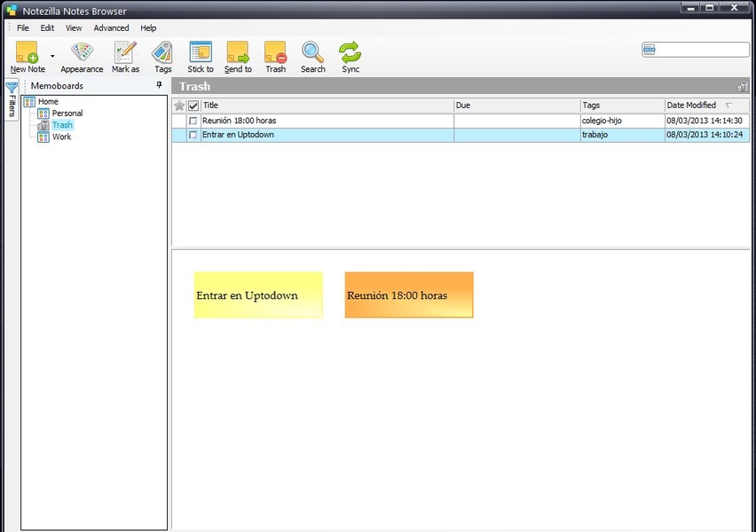Expand the New Note dropdown arrow
Screen dimensions: 756x532
pos(52,55)
